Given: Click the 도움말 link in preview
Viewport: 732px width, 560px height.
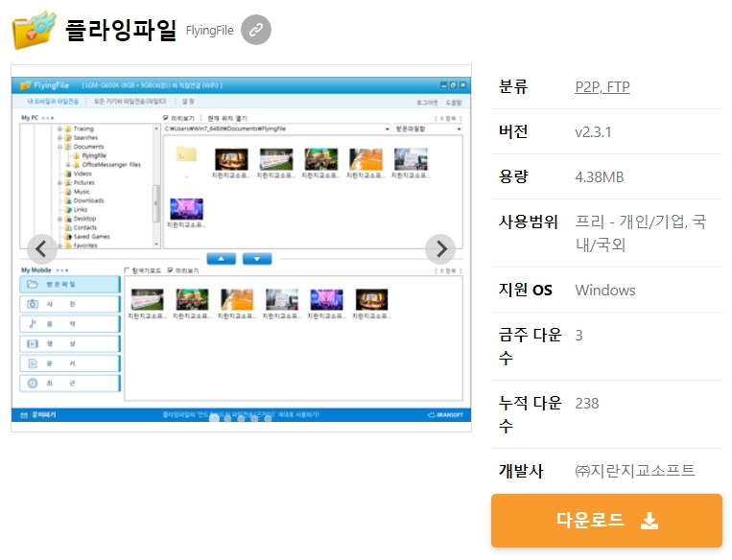Looking at the screenshot, I should (454, 103).
